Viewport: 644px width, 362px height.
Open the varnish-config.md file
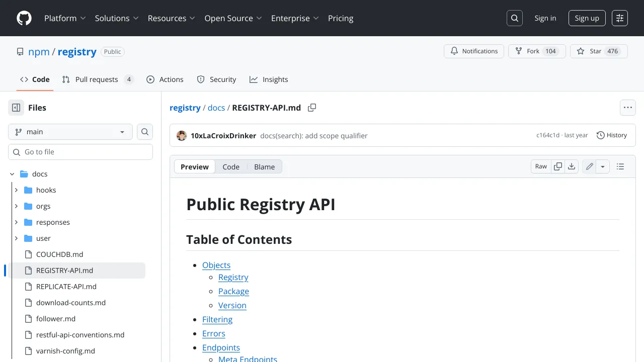pyautogui.click(x=65, y=351)
